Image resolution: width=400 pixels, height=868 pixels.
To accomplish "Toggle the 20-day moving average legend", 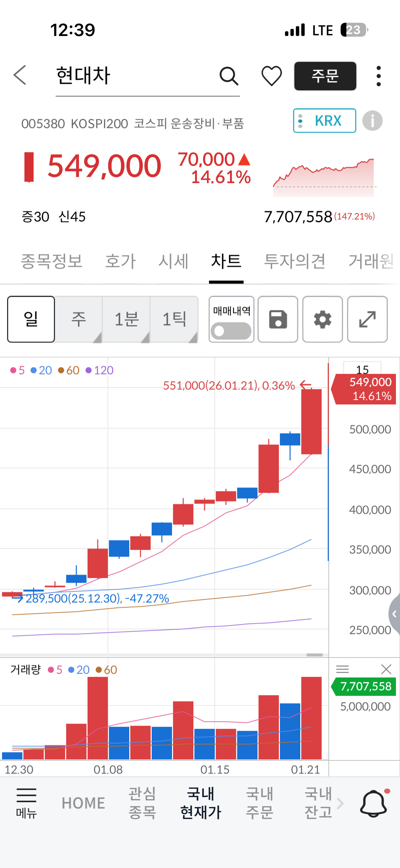I will click(41, 370).
